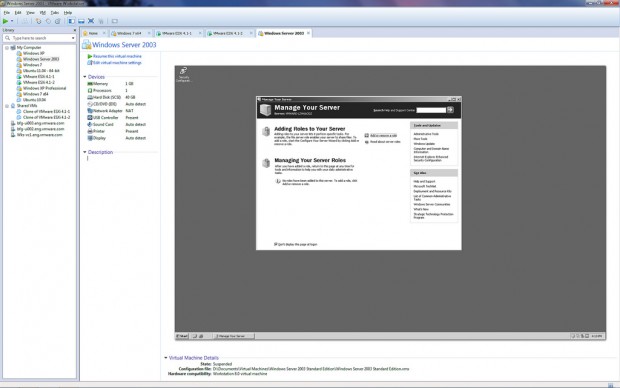Open the File menu

(x=7, y=13)
